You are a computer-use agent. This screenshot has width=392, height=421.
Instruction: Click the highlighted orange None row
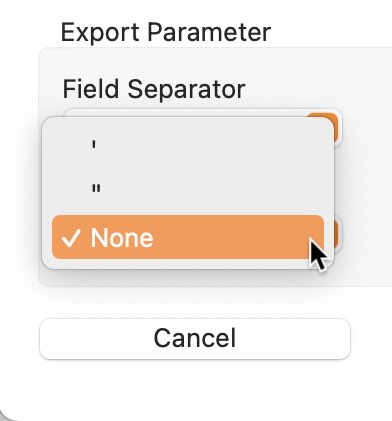tap(188, 237)
